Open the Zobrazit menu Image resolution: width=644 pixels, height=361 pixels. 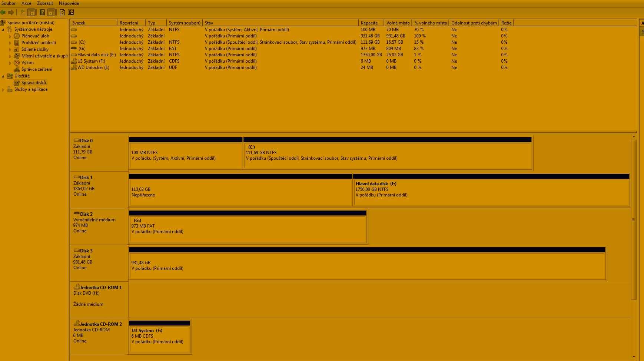(x=45, y=3)
